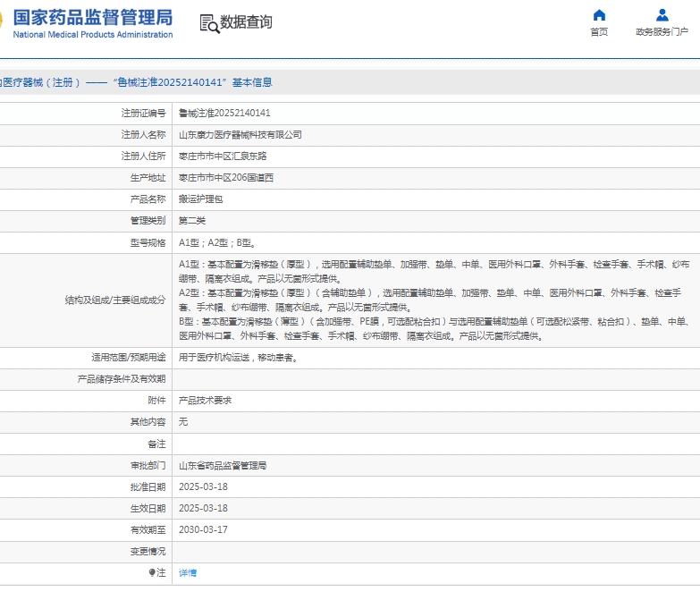Viewport: 700px width, 592px height.
Task: Click the 适用范围/预期用途 label
Action: tap(129, 358)
